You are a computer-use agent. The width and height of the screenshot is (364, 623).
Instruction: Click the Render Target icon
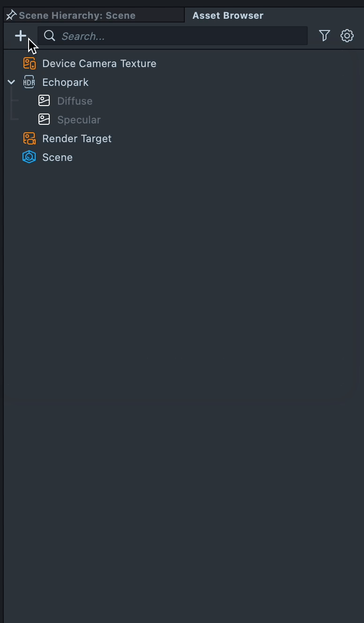(x=29, y=138)
